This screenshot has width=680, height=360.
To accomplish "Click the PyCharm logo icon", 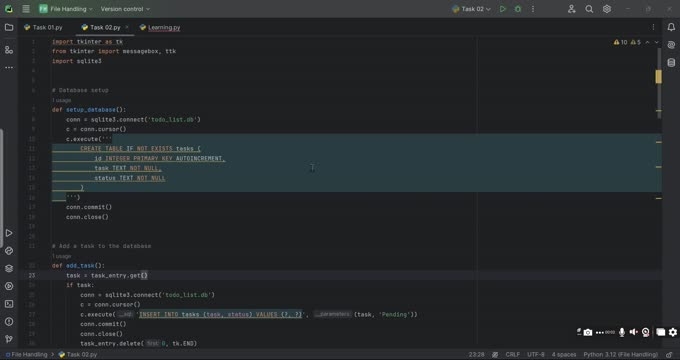I will tap(9, 9).
